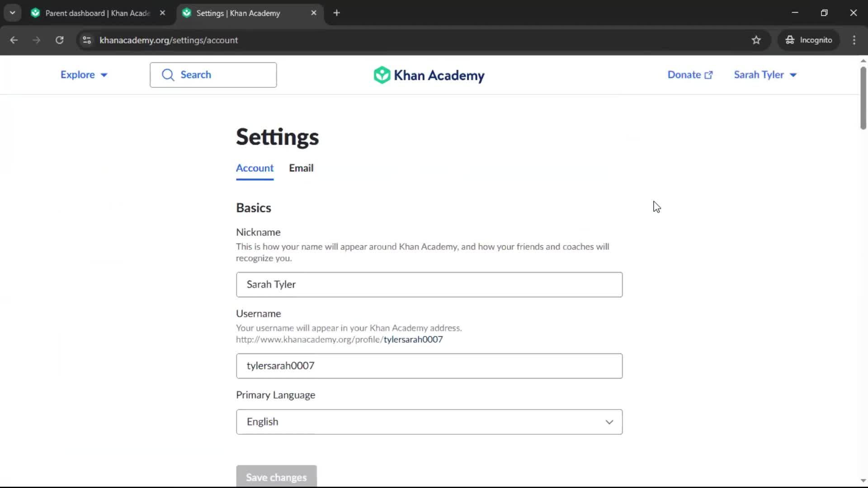868x488 pixels.
Task: Minimize the browser window
Action: point(795,13)
